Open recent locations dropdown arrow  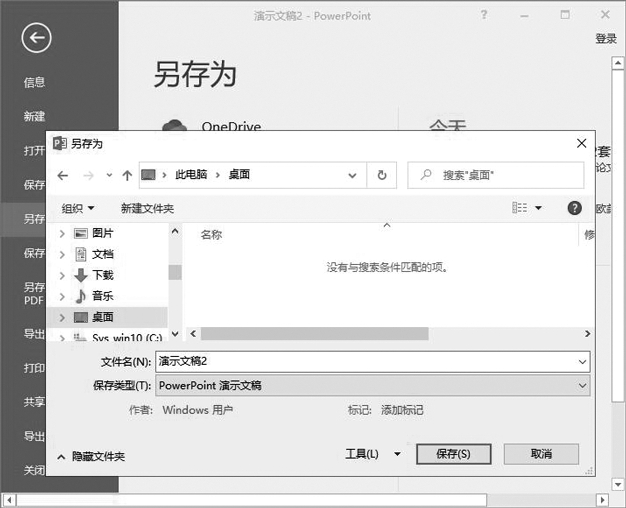pyautogui.click(x=109, y=175)
